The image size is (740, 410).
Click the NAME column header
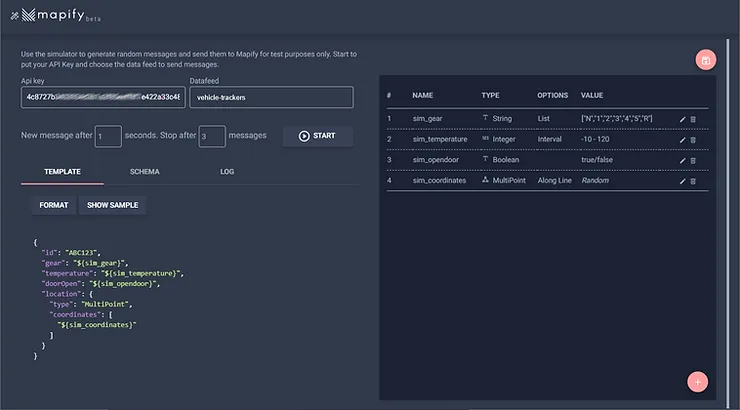(422, 95)
